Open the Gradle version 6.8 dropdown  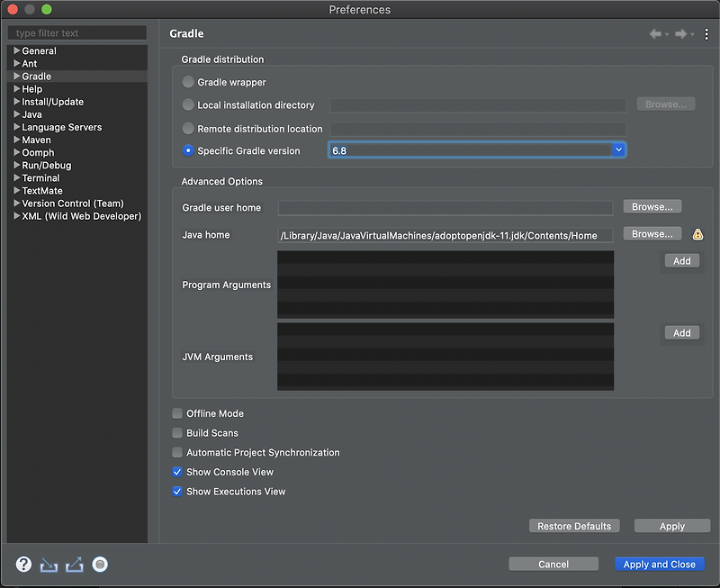pyautogui.click(x=620, y=149)
